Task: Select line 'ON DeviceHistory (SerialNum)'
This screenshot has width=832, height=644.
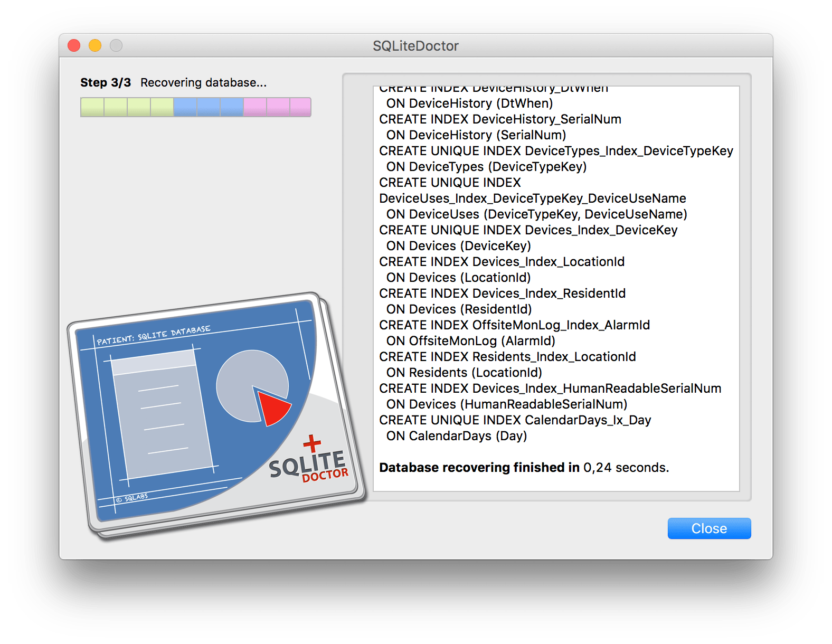Action: (x=476, y=135)
